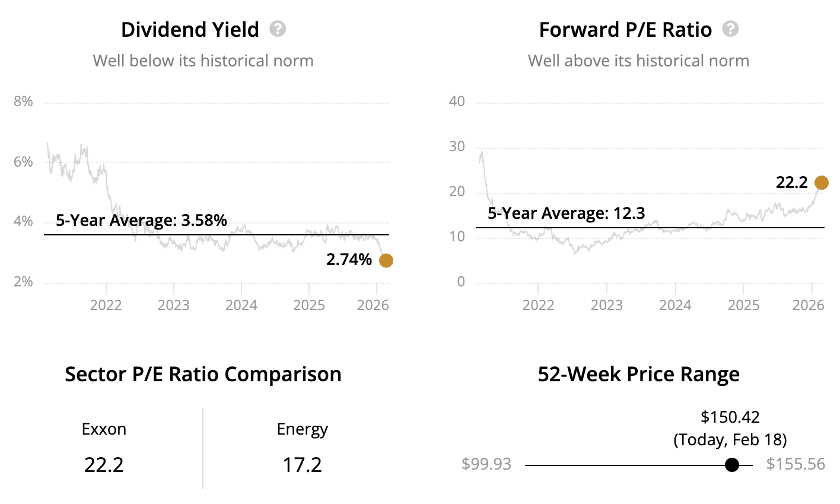Click the 5-Year Average: 3.58% label

pos(141,221)
